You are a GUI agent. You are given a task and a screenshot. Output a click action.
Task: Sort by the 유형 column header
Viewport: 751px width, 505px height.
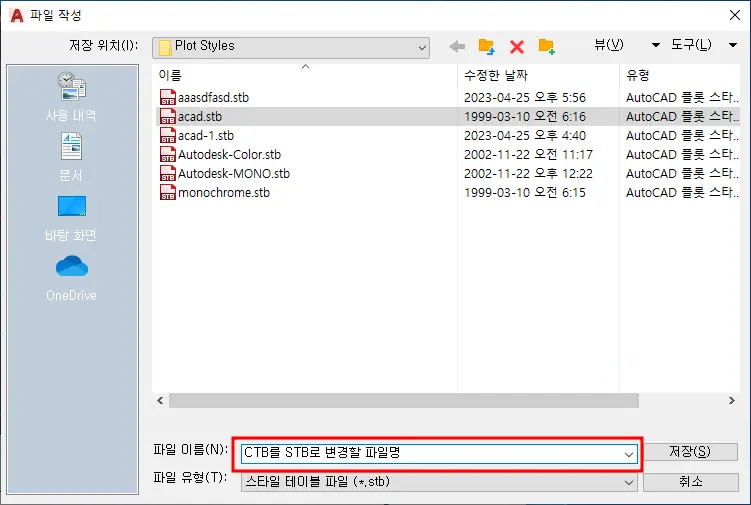click(637, 75)
